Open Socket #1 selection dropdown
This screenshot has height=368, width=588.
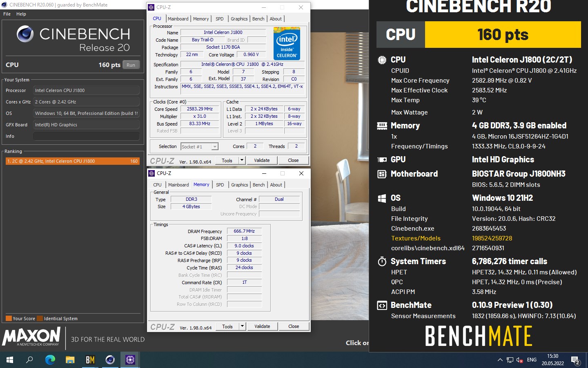pos(200,146)
